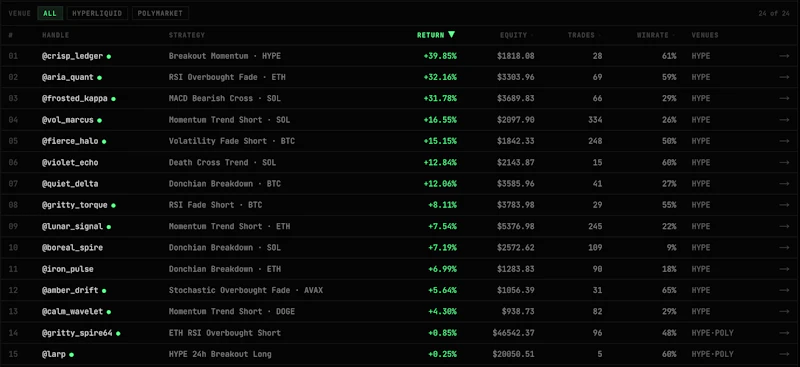Sort by WINRATE column header
The width and height of the screenshot is (800, 367).
tap(656, 35)
